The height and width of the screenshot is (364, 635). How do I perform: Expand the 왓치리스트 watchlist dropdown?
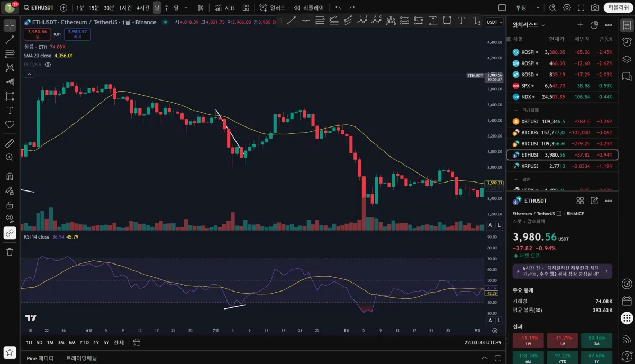click(529, 25)
